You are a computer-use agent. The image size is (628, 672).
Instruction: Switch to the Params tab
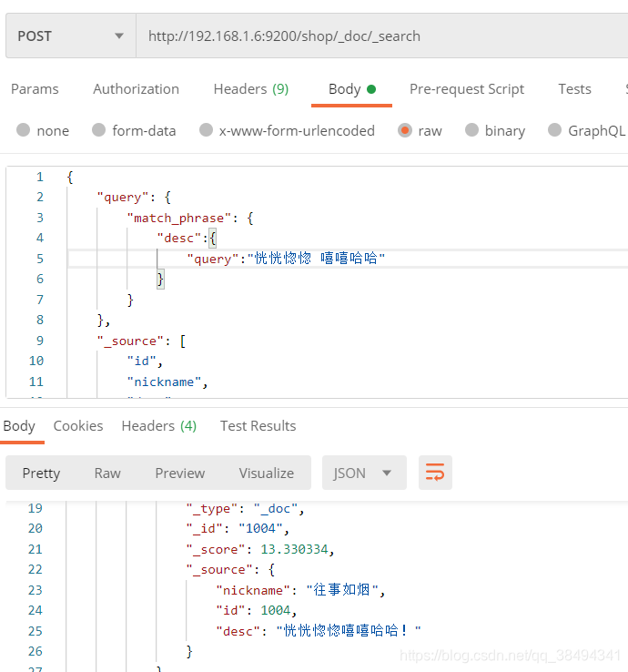35,88
